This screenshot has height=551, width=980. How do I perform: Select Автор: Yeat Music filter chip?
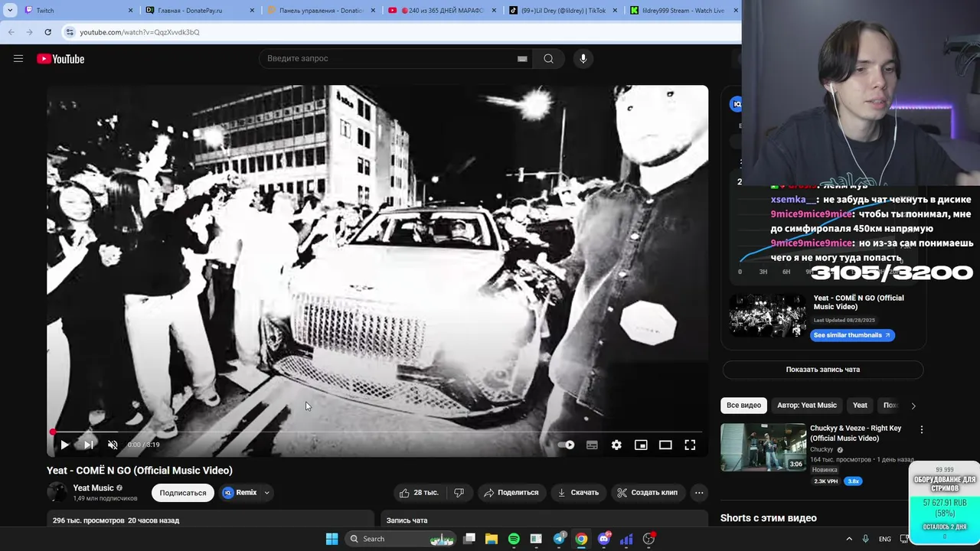tap(807, 406)
